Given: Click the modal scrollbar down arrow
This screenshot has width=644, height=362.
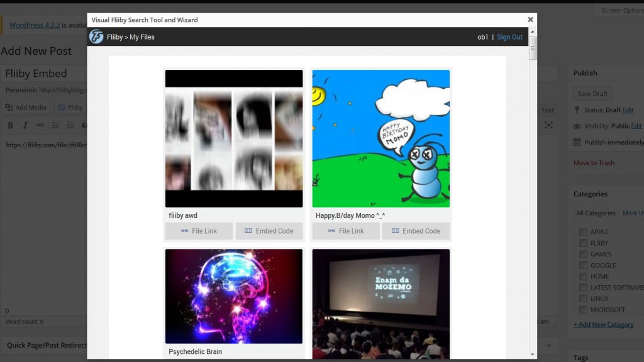Looking at the screenshot, I should pyautogui.click(x=533, y=354).
